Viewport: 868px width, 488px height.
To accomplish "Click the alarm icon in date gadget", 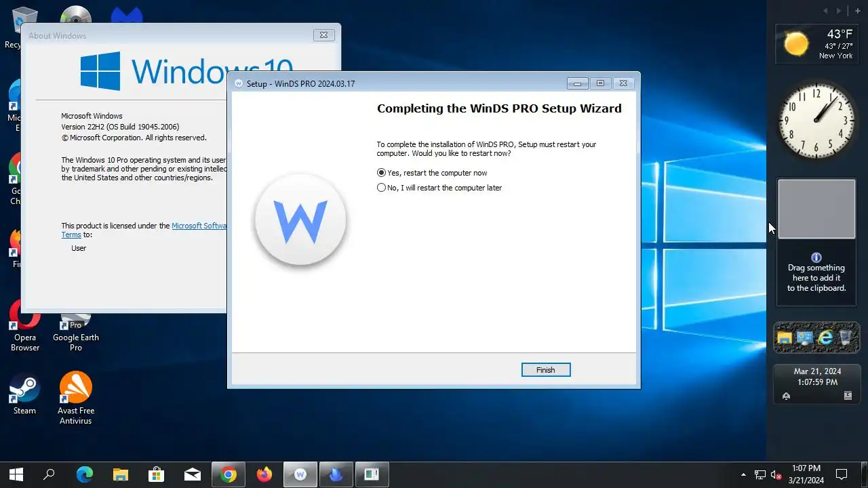I will (x=786, y=396).
